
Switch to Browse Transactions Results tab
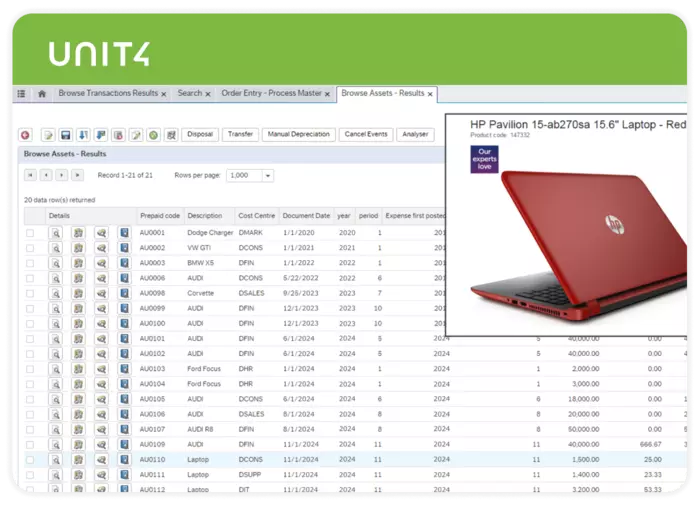coord(108,93)
